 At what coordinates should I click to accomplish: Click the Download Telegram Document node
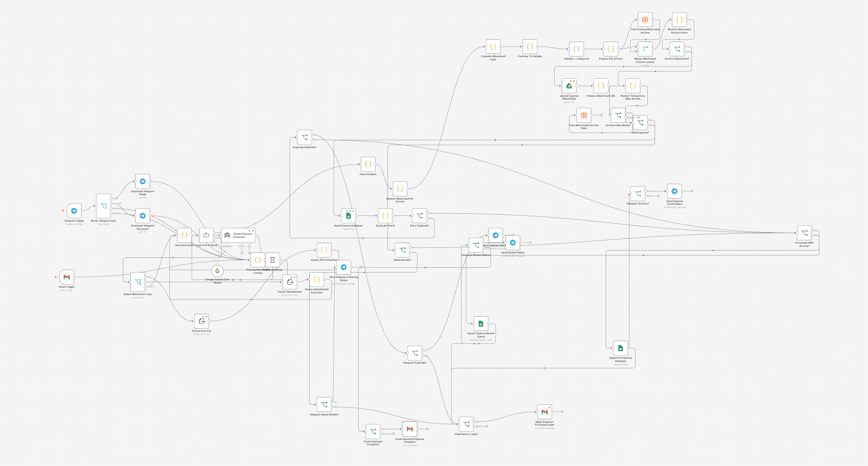click(143, 216)
